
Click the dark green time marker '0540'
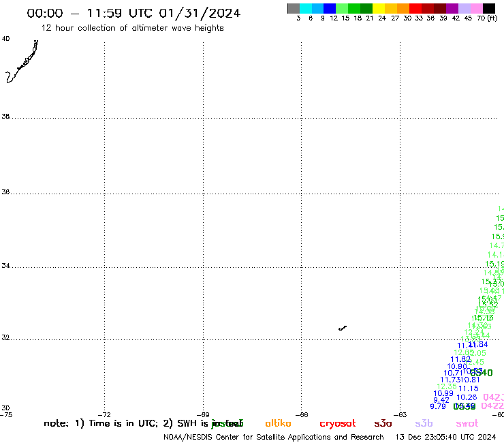(x=482, y=373)
